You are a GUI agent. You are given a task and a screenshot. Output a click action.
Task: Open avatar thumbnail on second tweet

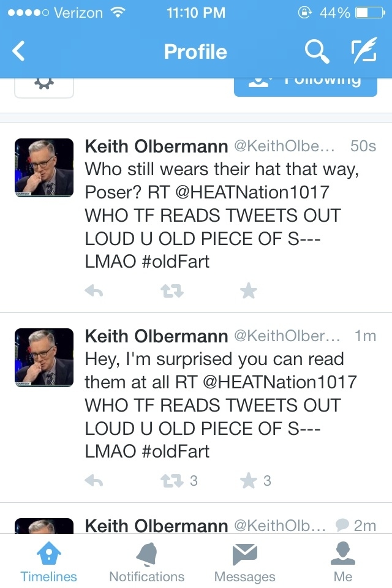[44, 357]
